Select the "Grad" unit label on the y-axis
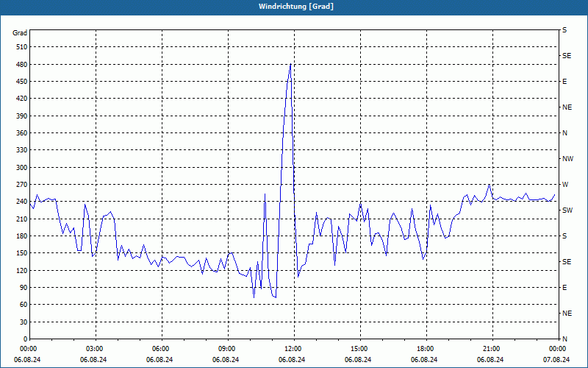Screen dimensions: 588x368 point(20,33)
